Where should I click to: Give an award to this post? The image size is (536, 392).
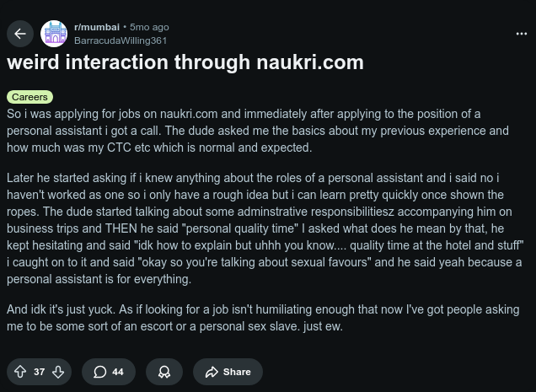164,372
